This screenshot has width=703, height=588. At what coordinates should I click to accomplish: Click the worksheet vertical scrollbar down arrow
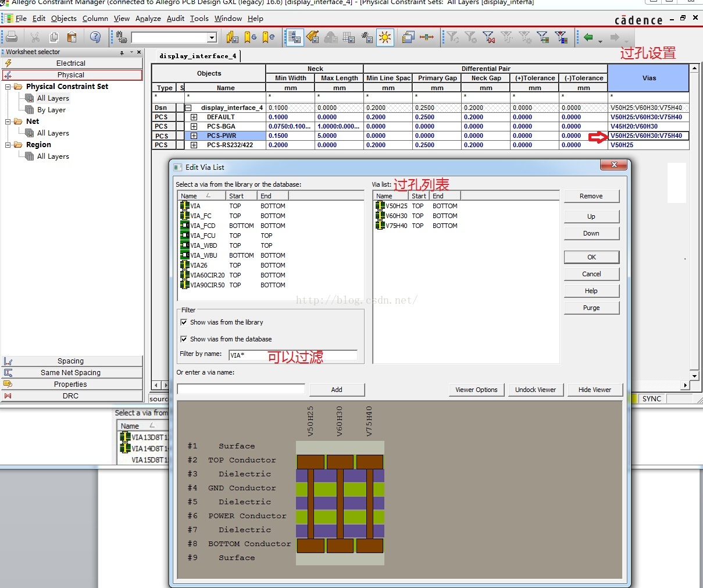694,376
